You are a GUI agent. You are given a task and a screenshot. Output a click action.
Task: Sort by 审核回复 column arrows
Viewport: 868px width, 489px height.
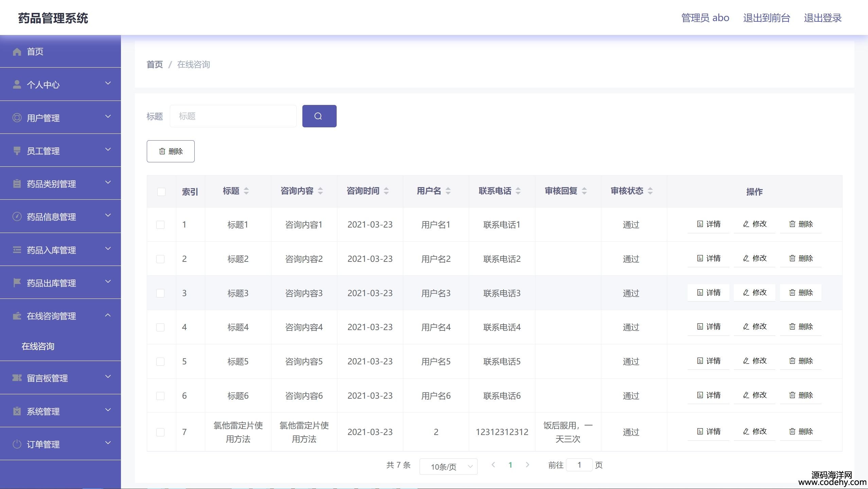click(x=584, y=191)
